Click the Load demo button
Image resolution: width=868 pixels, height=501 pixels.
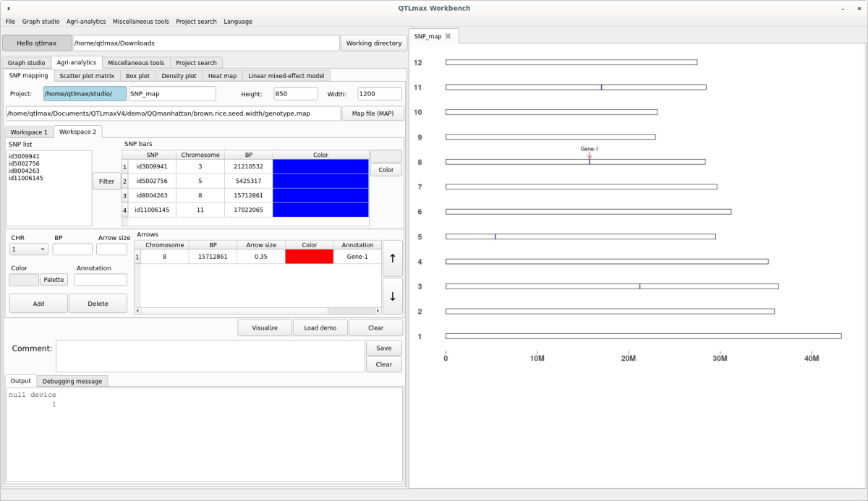(x=320, y=327)
